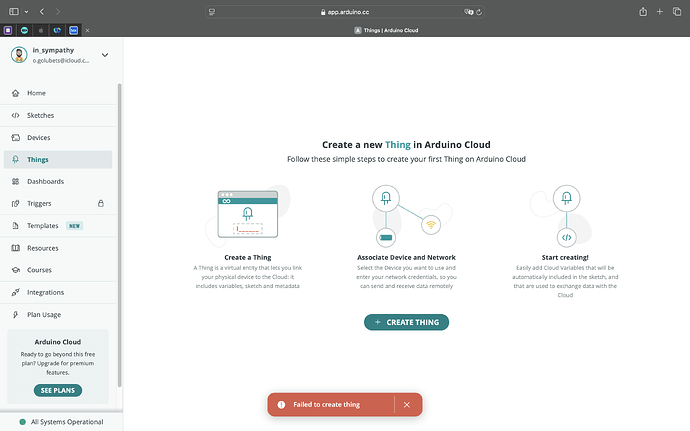Switch to the blue box pinned tab
The height and width of the screenshot is (431, 690).
73,30
